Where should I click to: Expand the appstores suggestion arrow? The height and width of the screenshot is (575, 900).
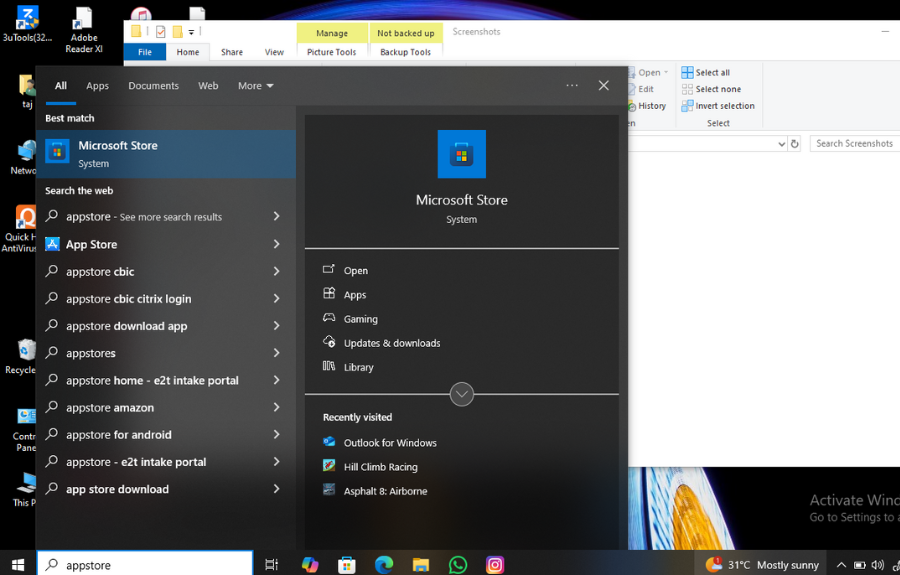click(276, 352)
